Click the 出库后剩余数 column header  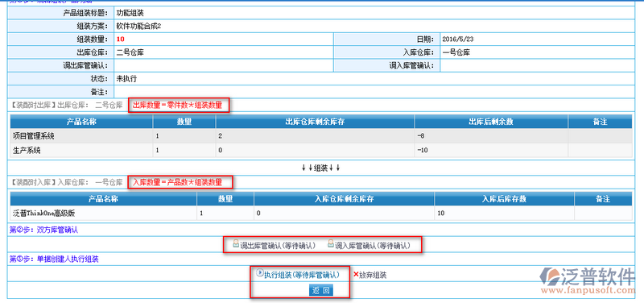(x=491, y=122)
